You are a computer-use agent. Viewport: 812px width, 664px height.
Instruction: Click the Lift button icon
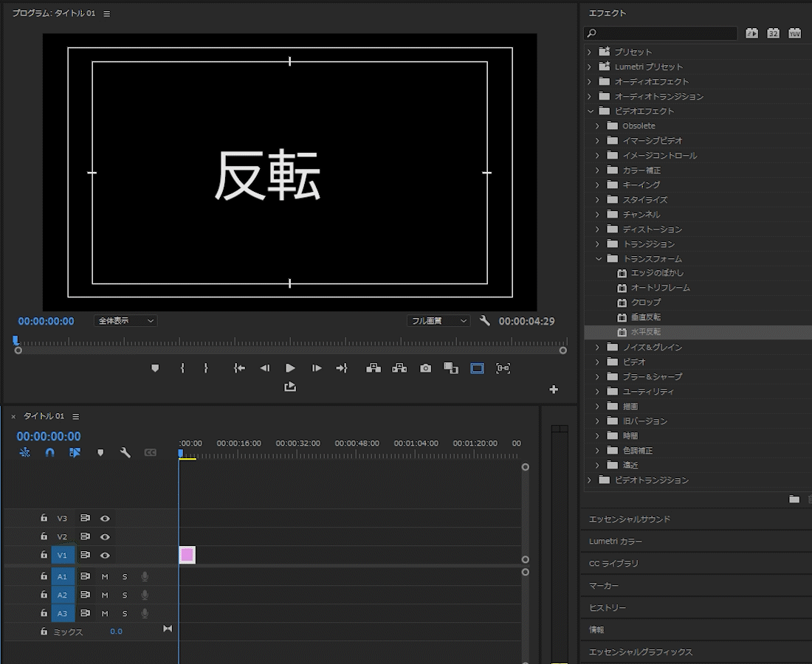pyautogui.click(x=374, y=368)
